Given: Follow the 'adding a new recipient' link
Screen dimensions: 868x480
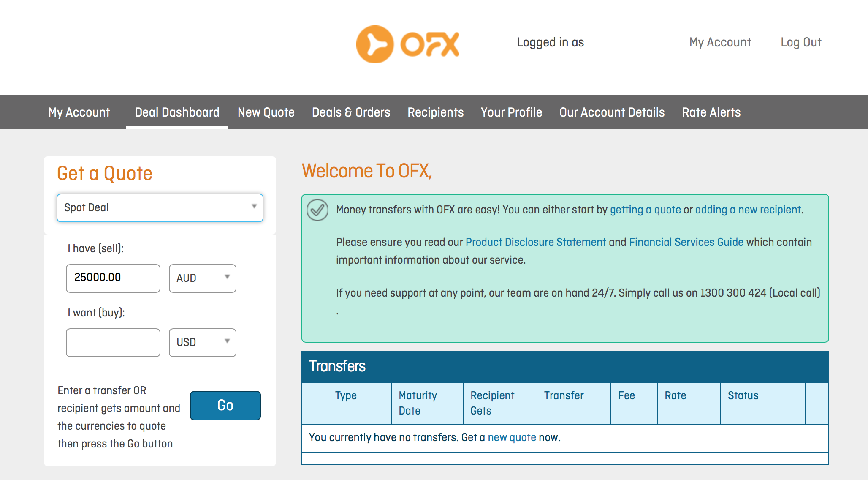Looking at the screenshot, I should click(x=748, y=210).
